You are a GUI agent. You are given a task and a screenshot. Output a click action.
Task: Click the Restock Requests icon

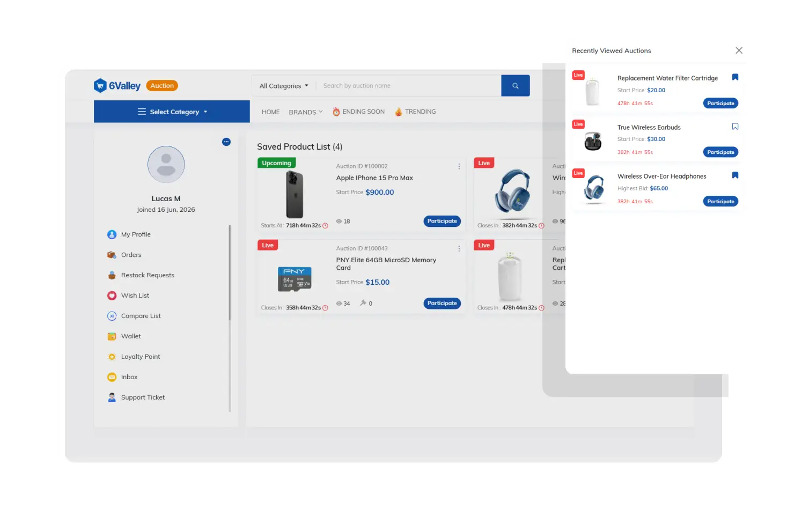point(112,275)
